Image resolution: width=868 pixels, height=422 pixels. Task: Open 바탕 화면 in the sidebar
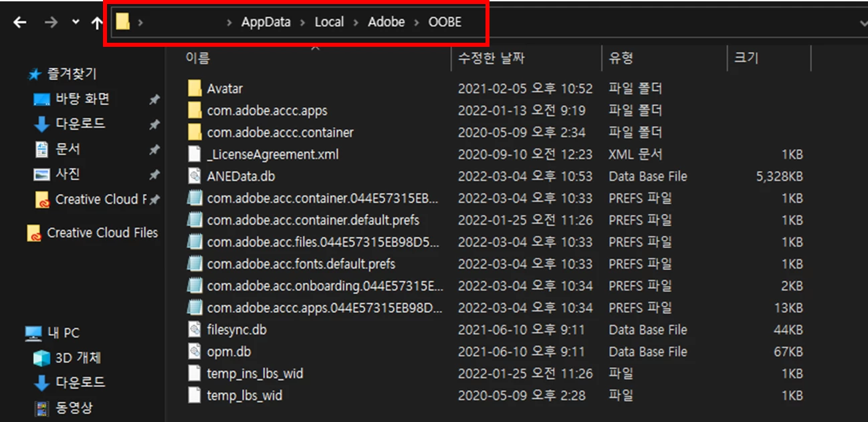coord(82,99)
